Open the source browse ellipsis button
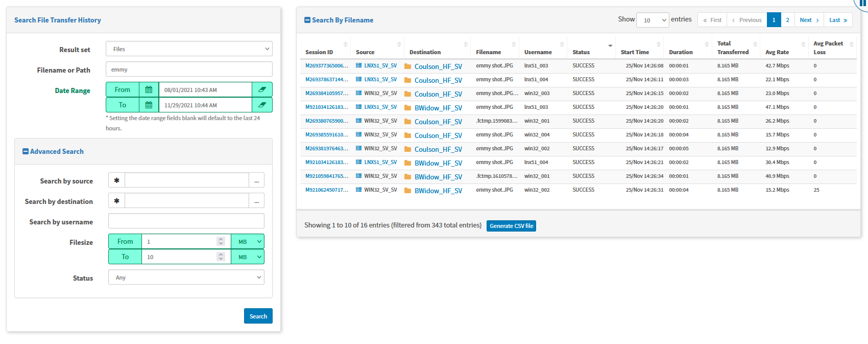This screenshot has height=344, width=868. click(256, 180)
